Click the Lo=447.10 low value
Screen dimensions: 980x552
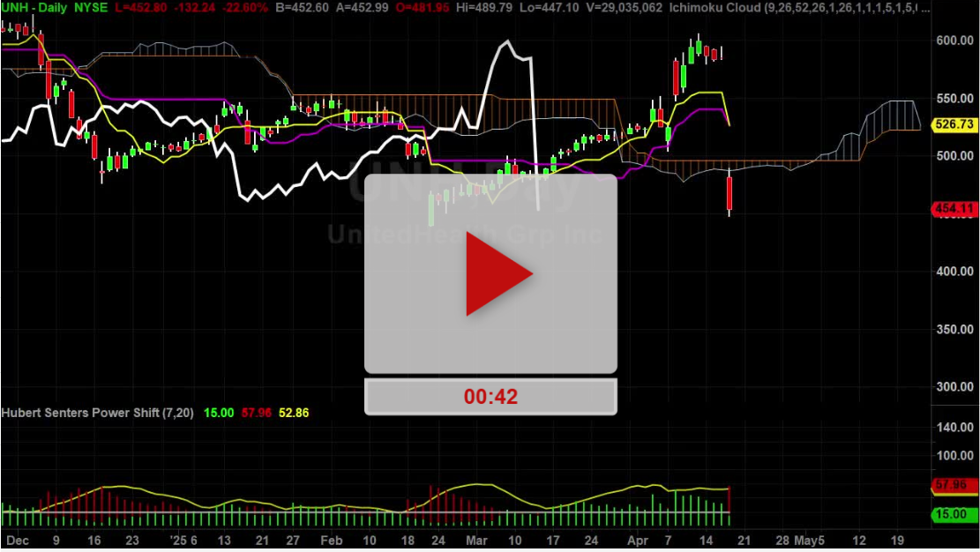tap(549, 8)
